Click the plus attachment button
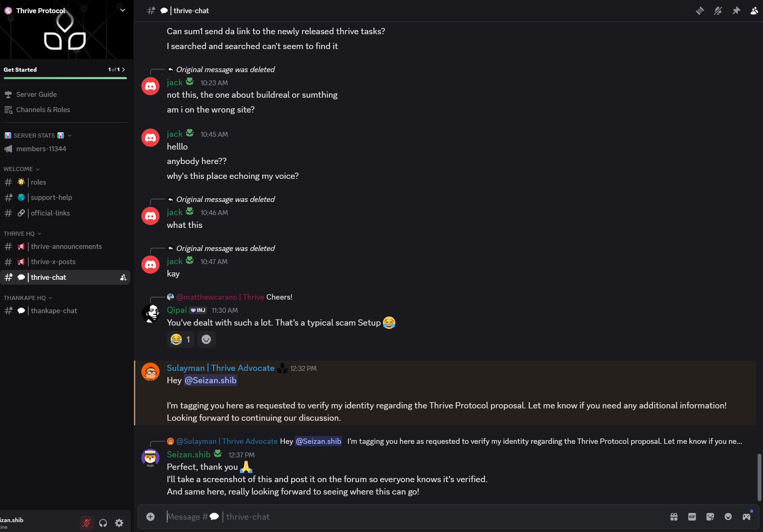Screen dimensions: 763x532 150,517
